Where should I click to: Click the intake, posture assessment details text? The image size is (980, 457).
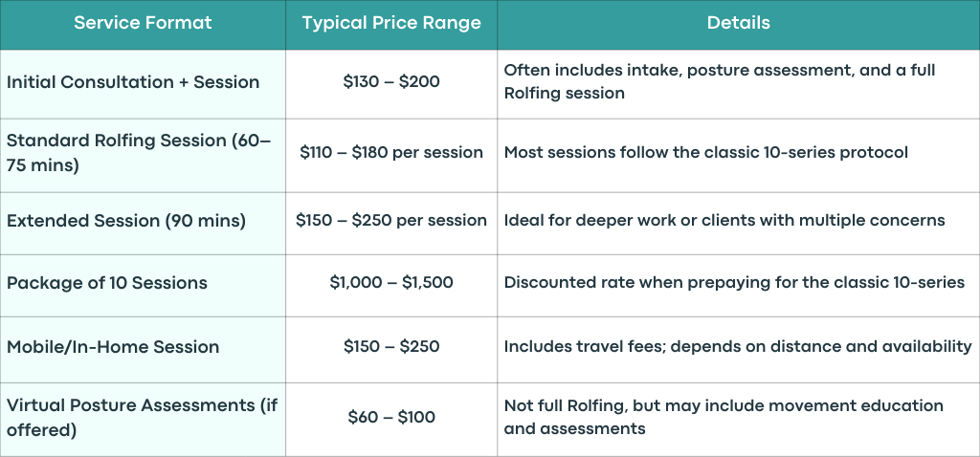[x=720, y=82]
